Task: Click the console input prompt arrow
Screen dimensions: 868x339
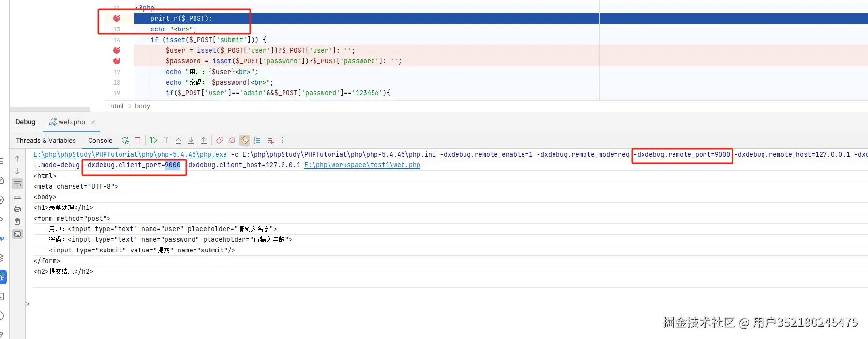Action: tap(28, 304)
